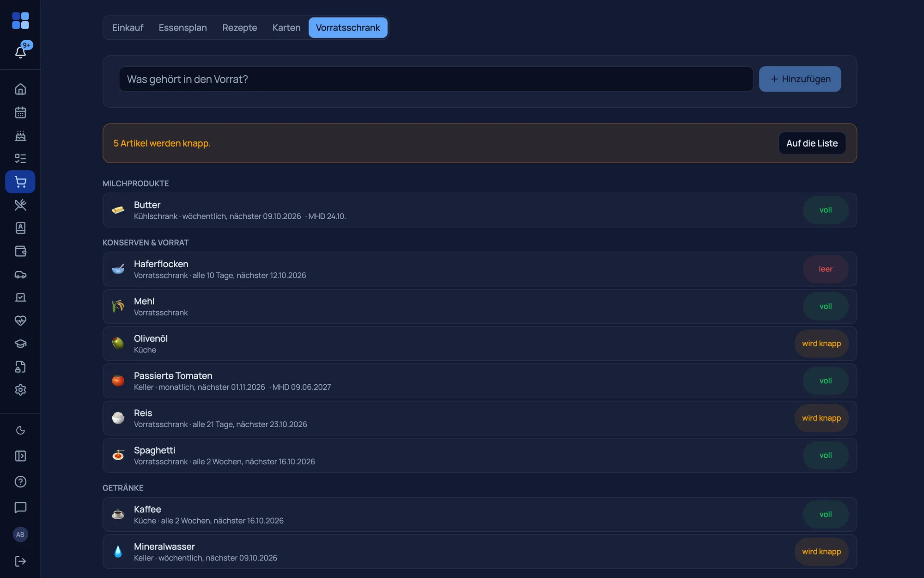Open the settings gear icon
This screenshot has height=578, width=924.
click(20, 390)
